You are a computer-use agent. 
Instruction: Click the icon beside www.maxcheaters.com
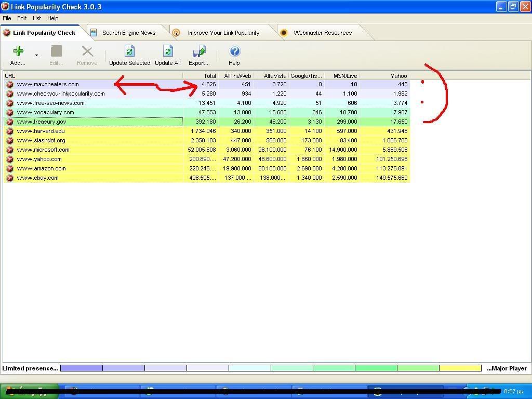click(9, 85)
